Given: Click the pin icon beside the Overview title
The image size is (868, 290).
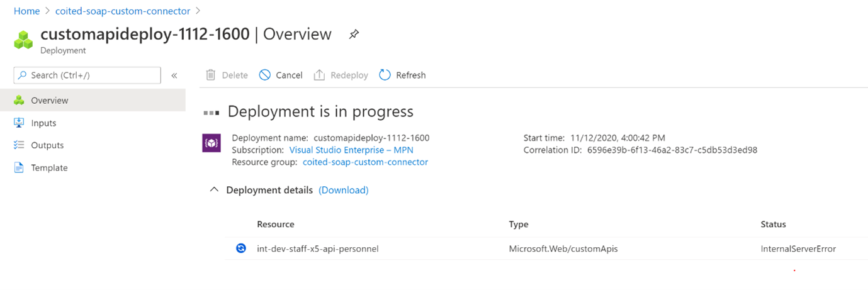Looking at the screenshot, I should tap(354, 35).
